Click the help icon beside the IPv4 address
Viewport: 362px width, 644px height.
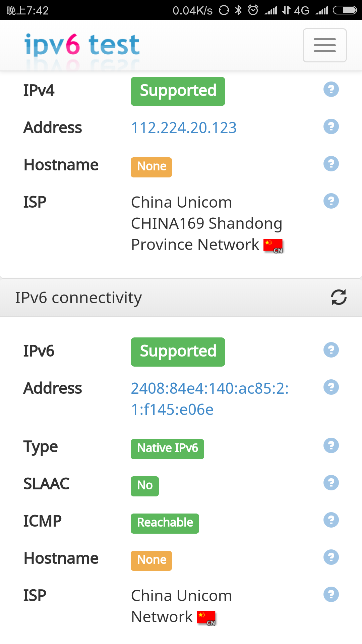click(331, 126)
